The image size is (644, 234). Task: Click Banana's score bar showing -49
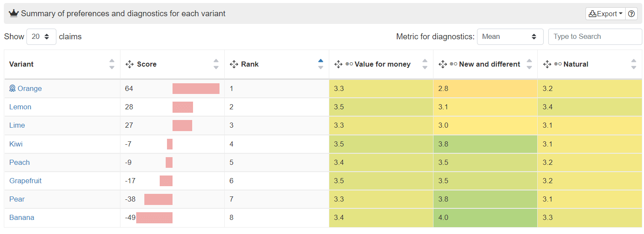pos(154,217)
